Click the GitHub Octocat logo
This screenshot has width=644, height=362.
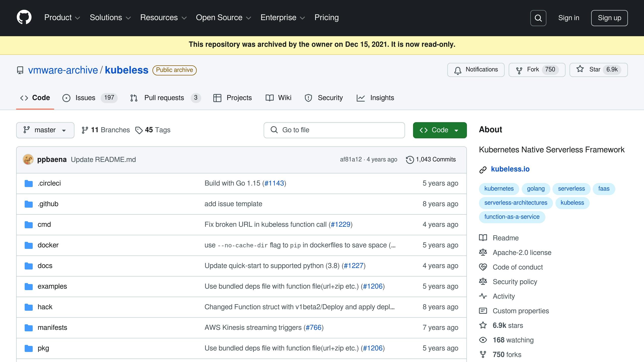[x=24, y=17]
